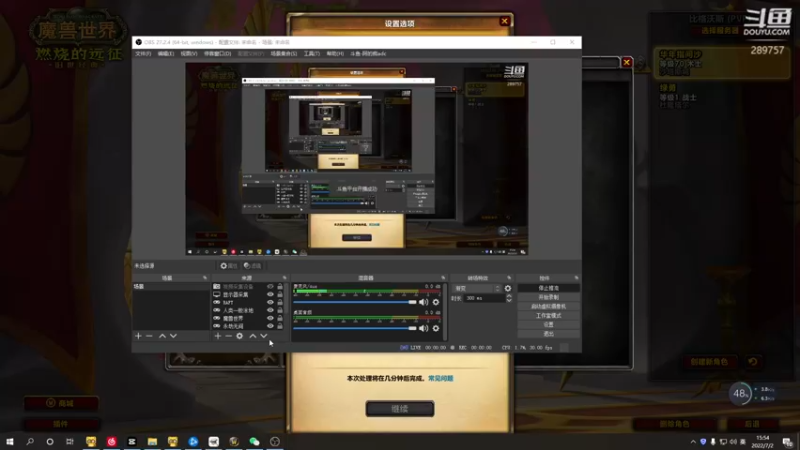Image resolution: width=800 pixels, height=450 pixels.
Task: Mute the microphone/Aux mixer channel speaker icon
Action: 423,302
